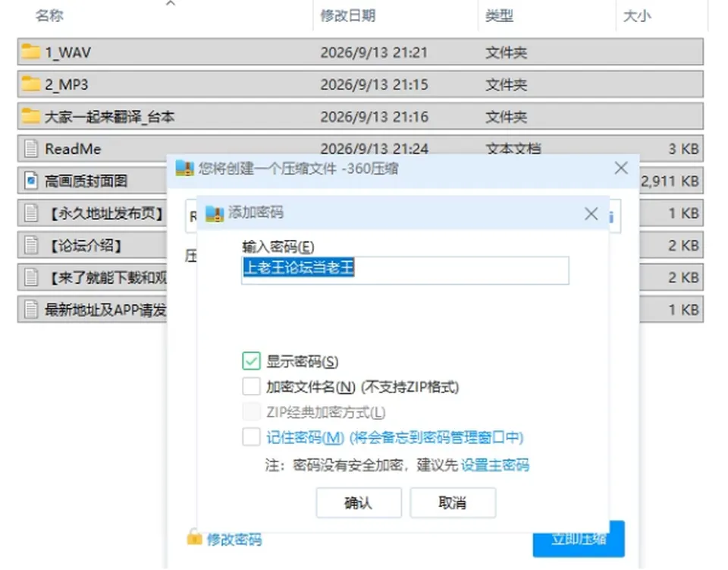The height and width of the screenshot is (570, 728).
Task: Sort files by the 名称 column header
Action: 49,16
